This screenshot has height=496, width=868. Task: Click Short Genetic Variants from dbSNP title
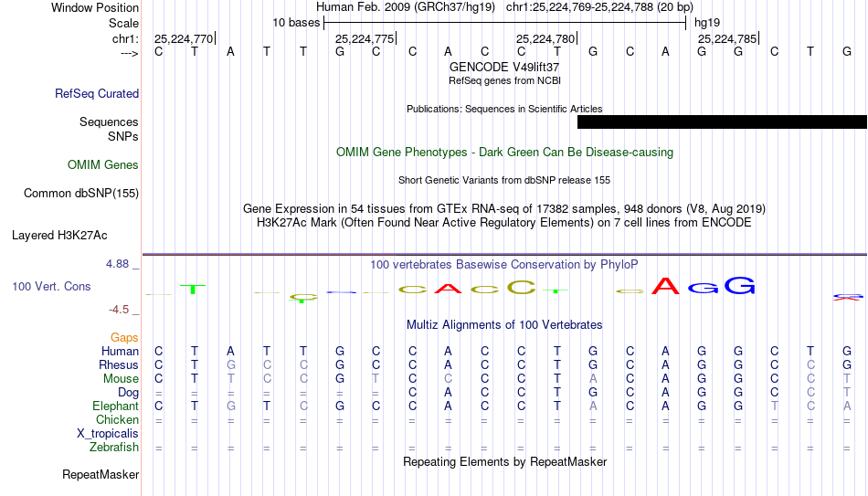pos(504,181)
